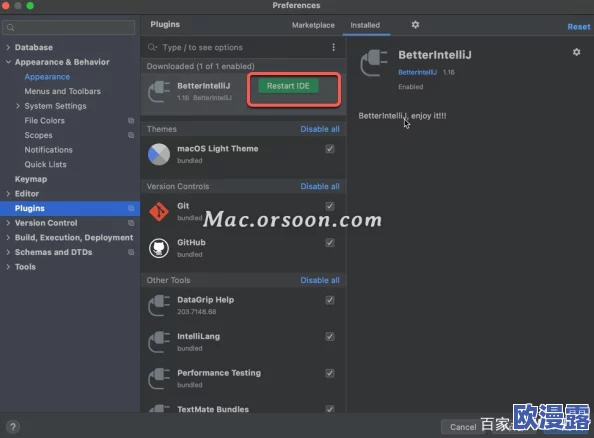
Task: Click project-level icon beside Scopes
Action: pyautogui.click(x=131, y=135)
